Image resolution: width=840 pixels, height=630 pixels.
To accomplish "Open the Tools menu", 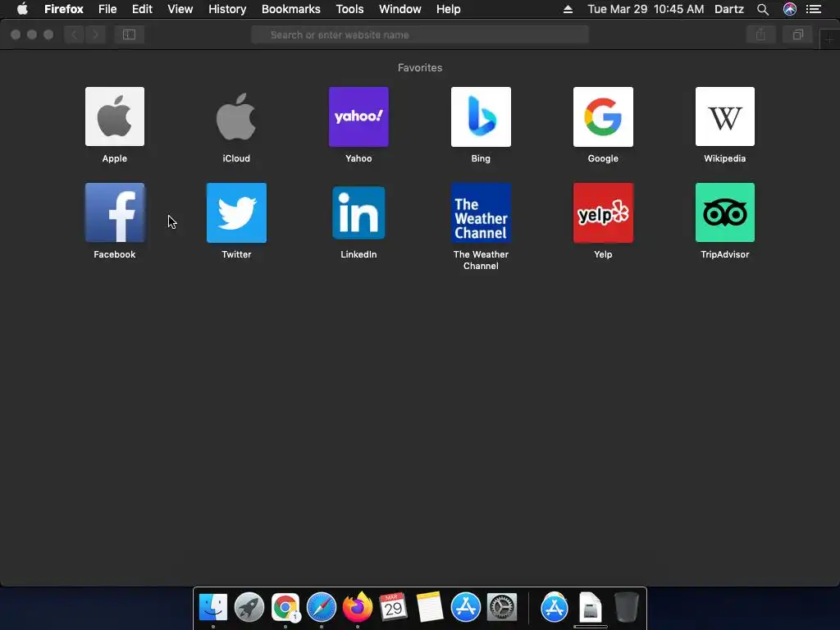I will pyautogui.click(x=349, y=9).
